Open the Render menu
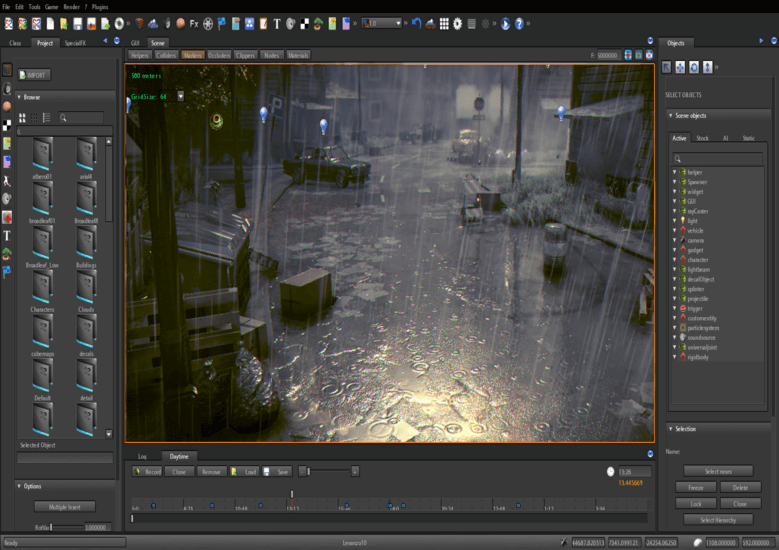The width and height of the screenshot is (779, 550). tap(70, 6)
